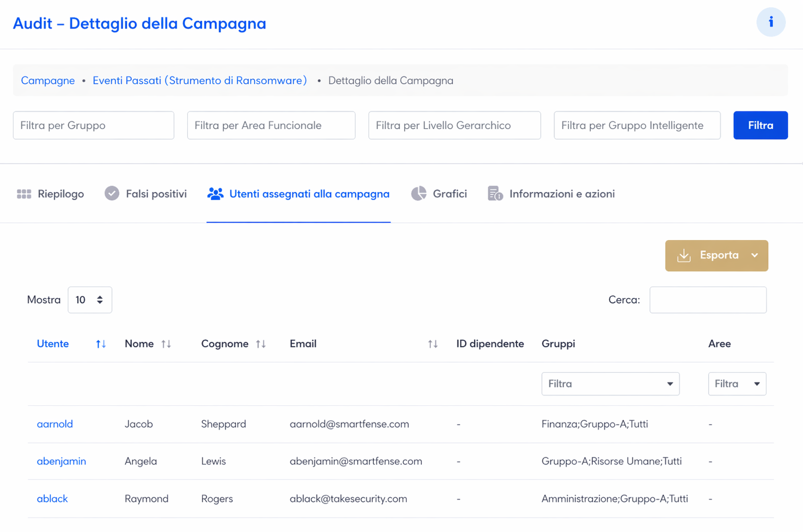Focus the Filtra per Gruppo Intelligente field
Image resolution: width=803 pixels, height=532 pixels.
[637, 125]
